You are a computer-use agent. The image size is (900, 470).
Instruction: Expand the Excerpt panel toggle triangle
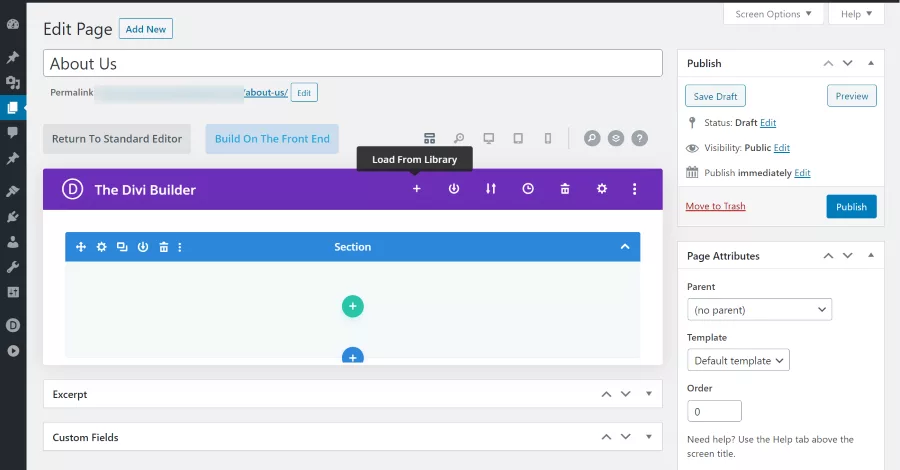tap(649, 394)
